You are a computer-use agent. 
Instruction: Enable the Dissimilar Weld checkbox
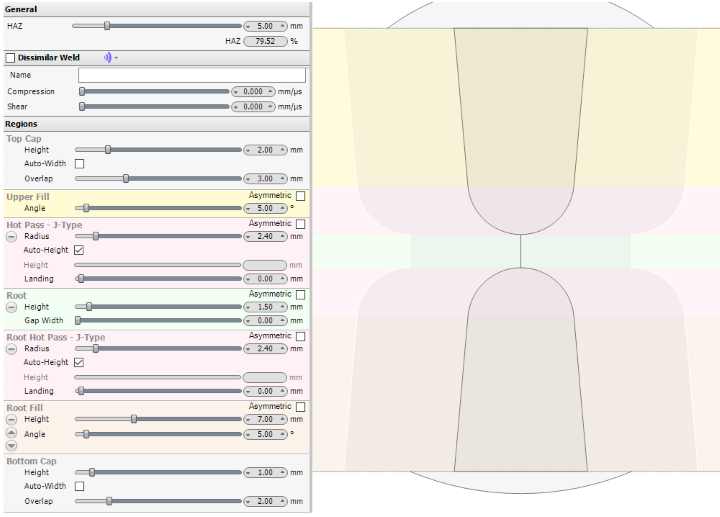click(x=10, y=58)
